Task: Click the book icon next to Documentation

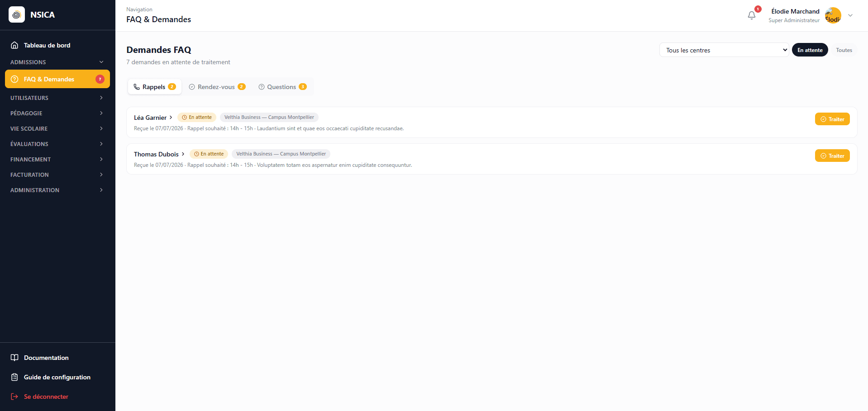Action: coord(14,358)
